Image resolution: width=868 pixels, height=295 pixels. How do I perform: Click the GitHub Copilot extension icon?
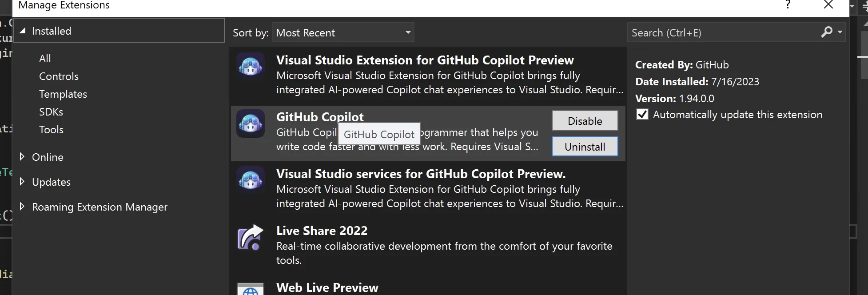251,123
